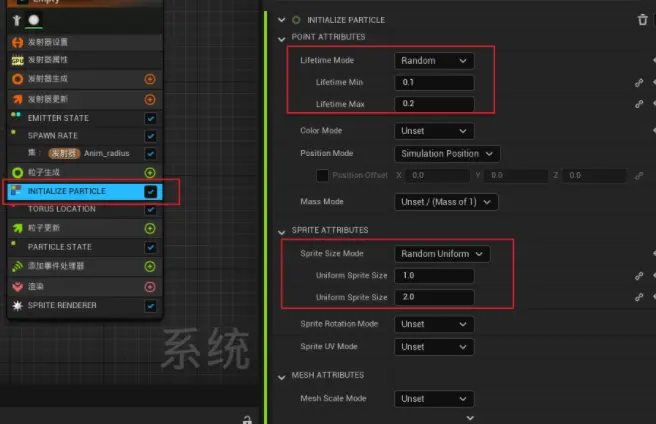Click link icon beside Lifetime Max value
The image size is (656, 424).
click(638, 104)
